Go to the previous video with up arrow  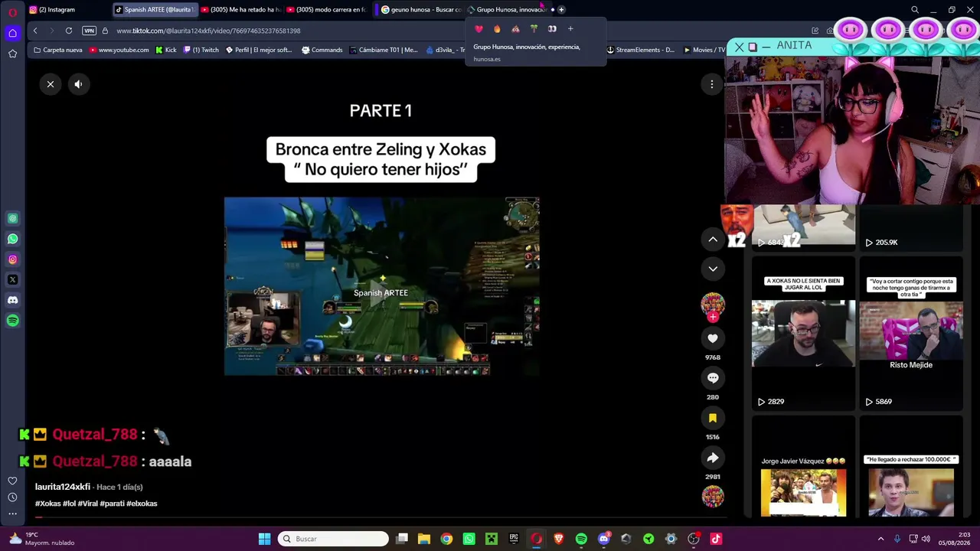[713, 240]
